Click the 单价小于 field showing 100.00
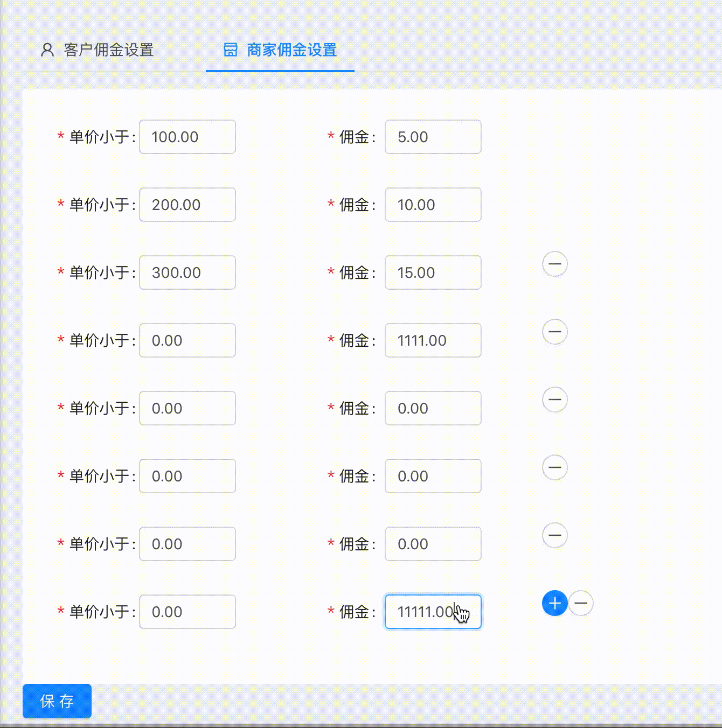The height and width of the screenshot is (728, 722). point(187,137)
